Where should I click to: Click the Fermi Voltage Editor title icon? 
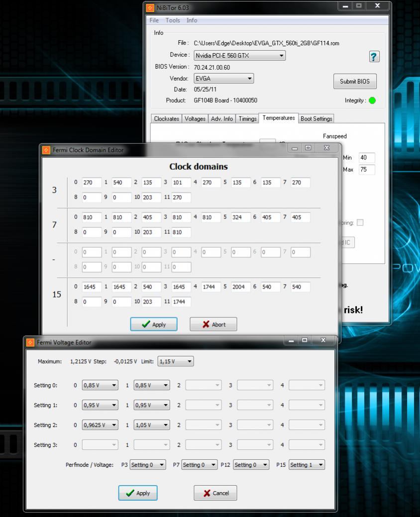(30, 342)
